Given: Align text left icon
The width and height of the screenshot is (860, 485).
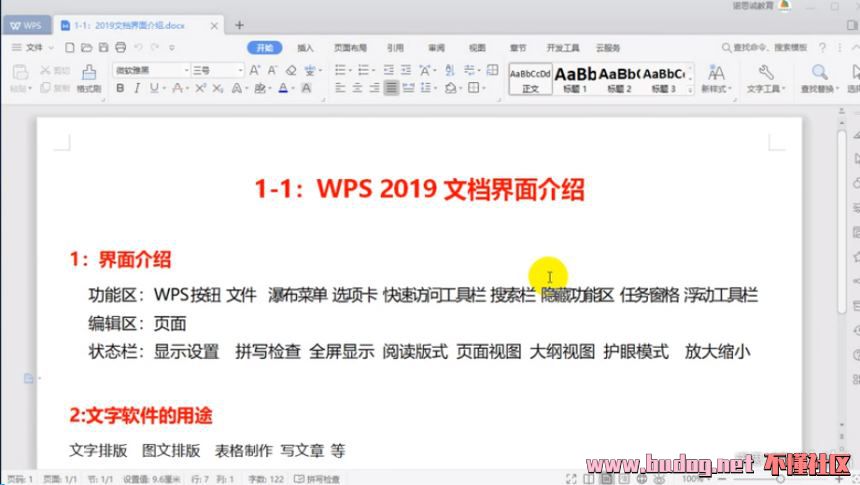Looking at the screenshot, I should coord(340,88).
